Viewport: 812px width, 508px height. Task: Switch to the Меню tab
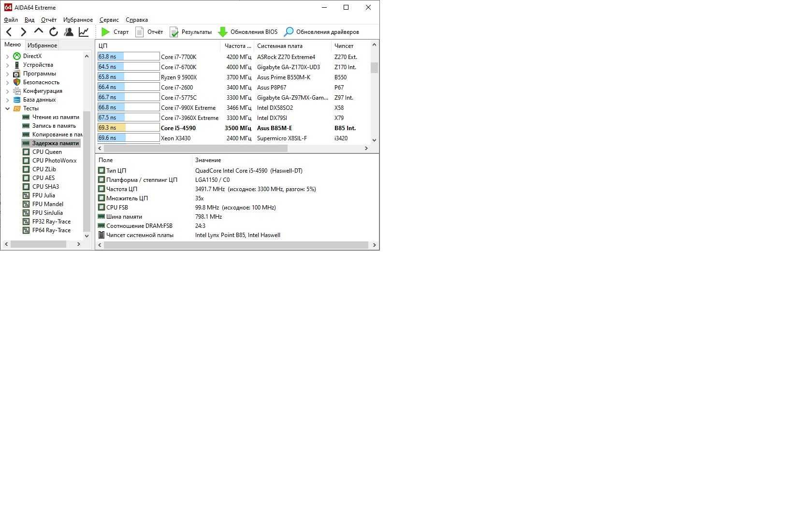click(x=13, y=45)
